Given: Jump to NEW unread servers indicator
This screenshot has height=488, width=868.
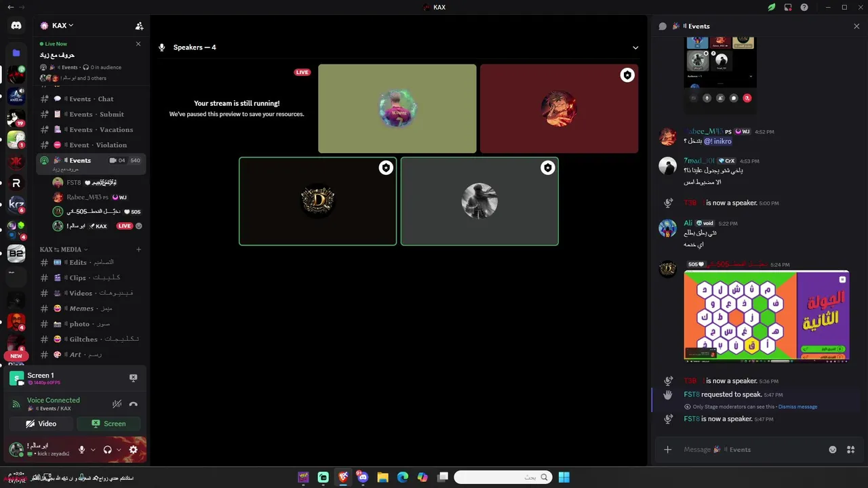Looking at the screenshot, I should [16, 356].
